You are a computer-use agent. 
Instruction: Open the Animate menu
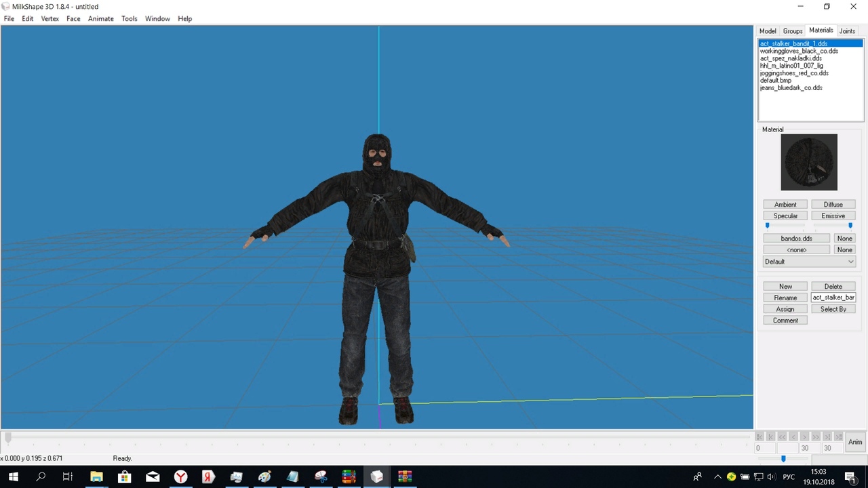tap(100, 19)
